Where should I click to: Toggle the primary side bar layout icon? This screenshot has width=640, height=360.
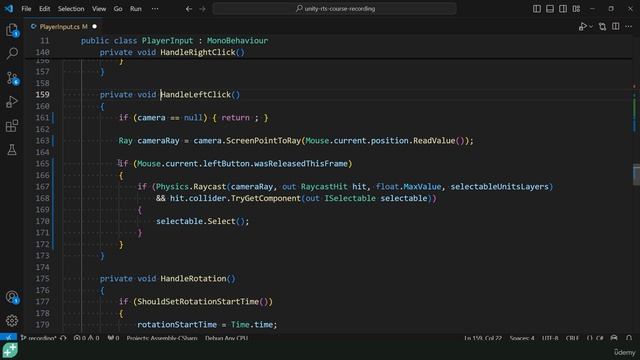pos(537,9)
